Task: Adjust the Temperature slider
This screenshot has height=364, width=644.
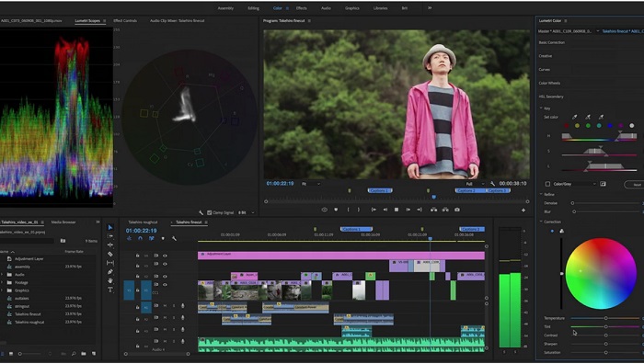Action: 605,318
